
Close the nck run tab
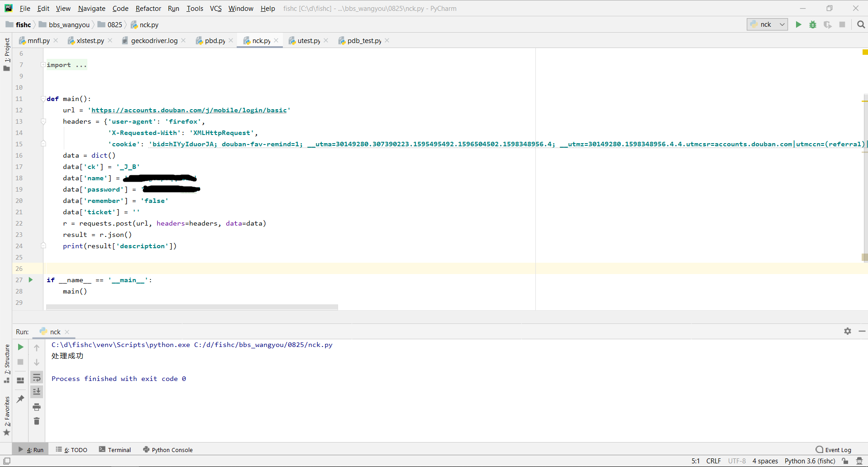[x=67, y=332]
